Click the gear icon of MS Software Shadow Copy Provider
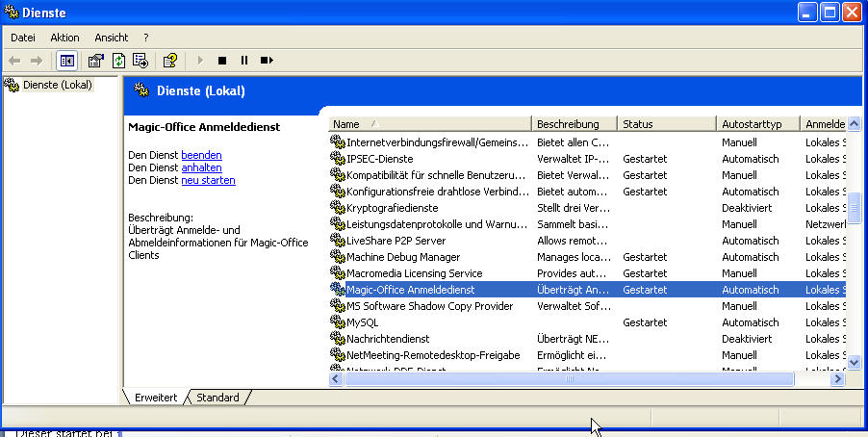This screenshot has height=437, width=868. pos(338,306)
